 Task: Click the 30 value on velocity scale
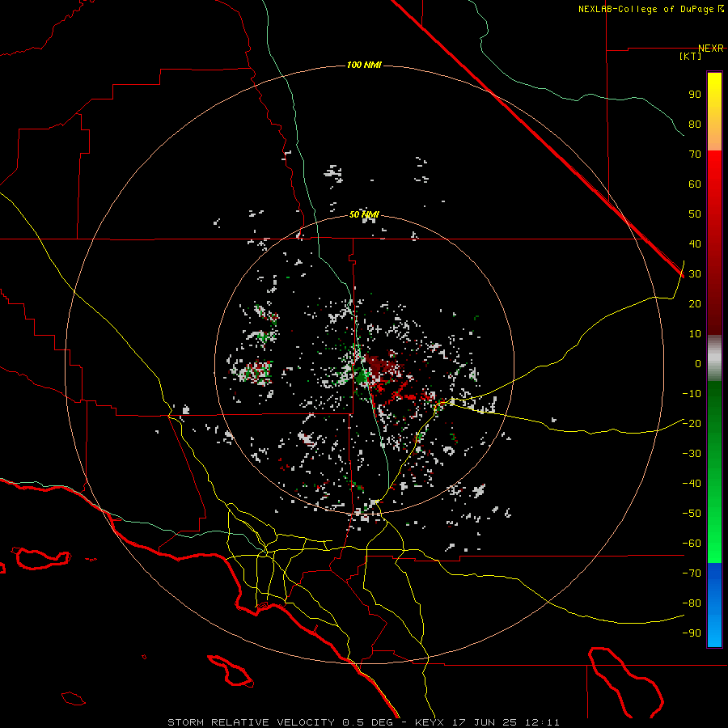click(695, 274)
